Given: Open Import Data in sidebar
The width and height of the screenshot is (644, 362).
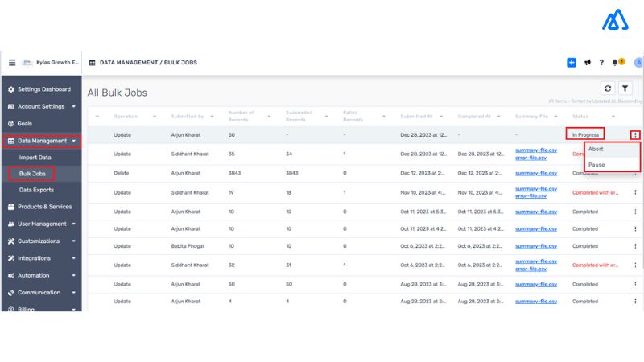Looking at the screenshot, I should click(35, 158).
